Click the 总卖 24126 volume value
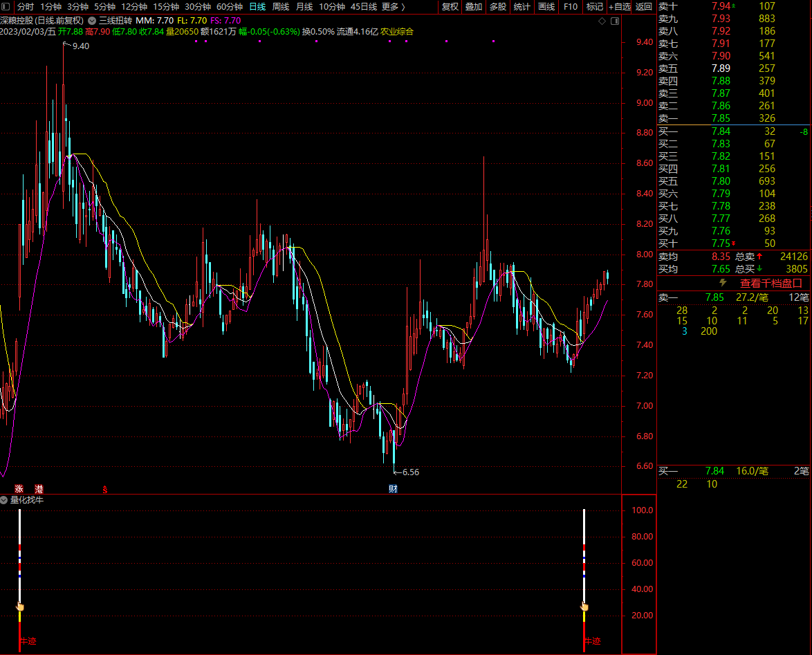812x655 pixels. 794,257
